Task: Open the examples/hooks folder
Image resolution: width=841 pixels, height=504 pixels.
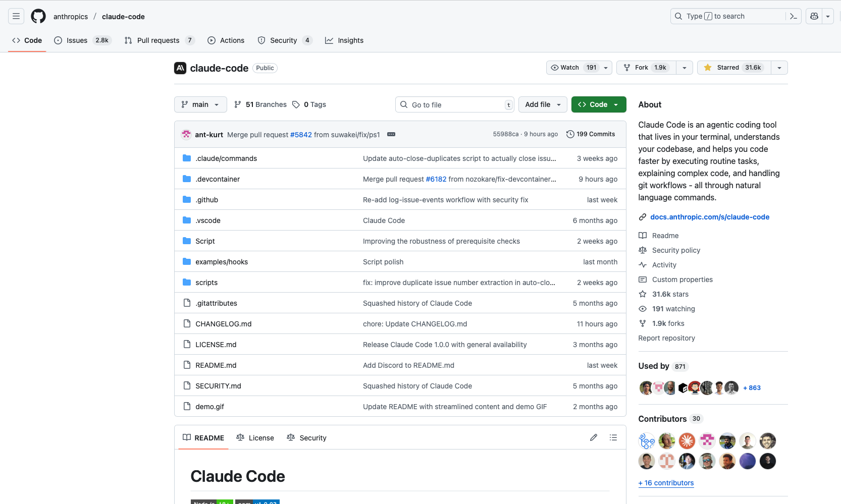Action: [x=222, y=262]
